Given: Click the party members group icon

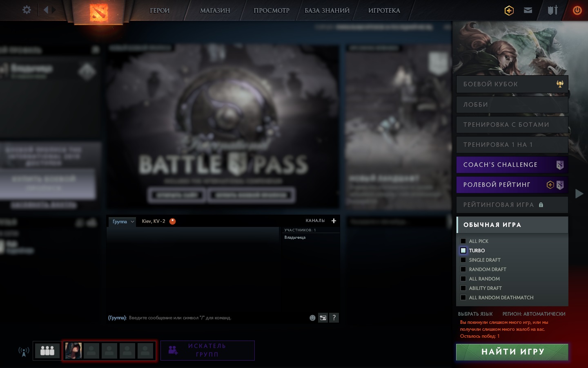Looking at the screenshot, I should pos(47,351).
